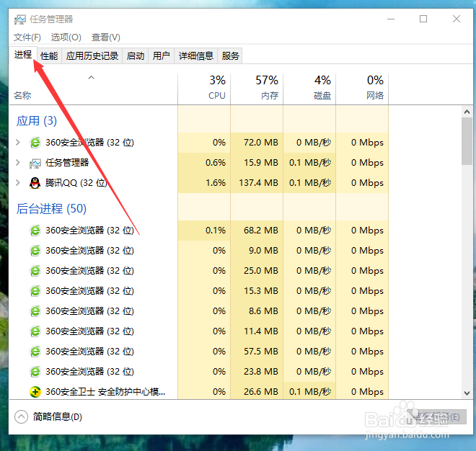
Task: Expand the 360安全浏览器 app entry
Action: coord(18,142)
